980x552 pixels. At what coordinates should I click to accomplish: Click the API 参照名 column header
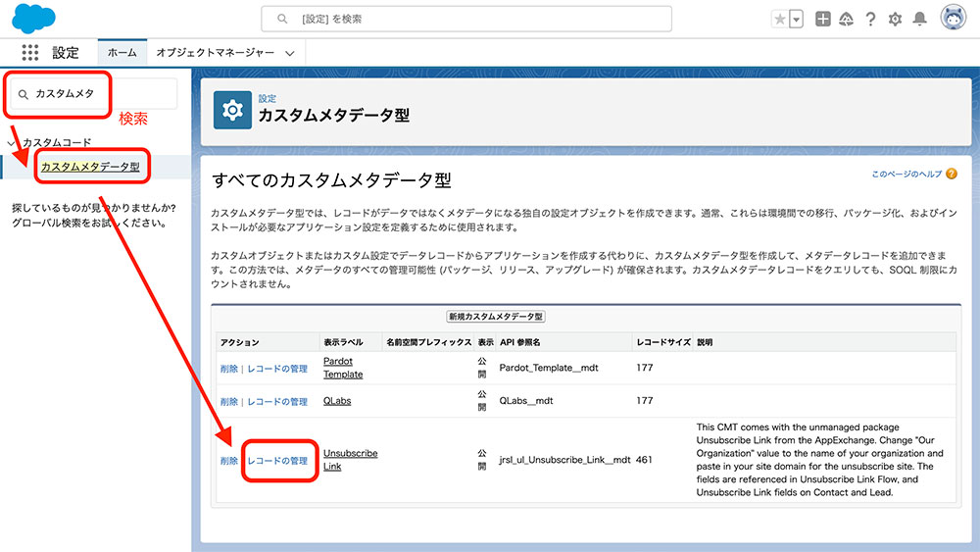520,342
